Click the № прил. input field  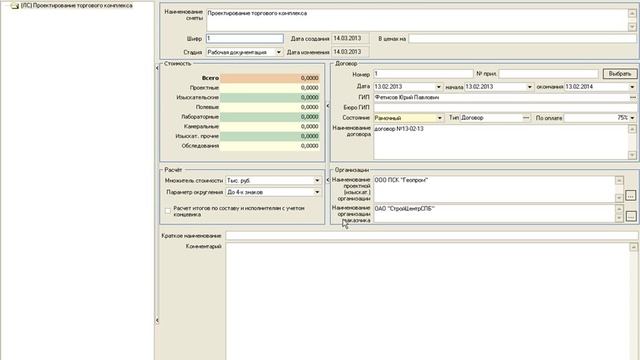click(x=548, y=74)
